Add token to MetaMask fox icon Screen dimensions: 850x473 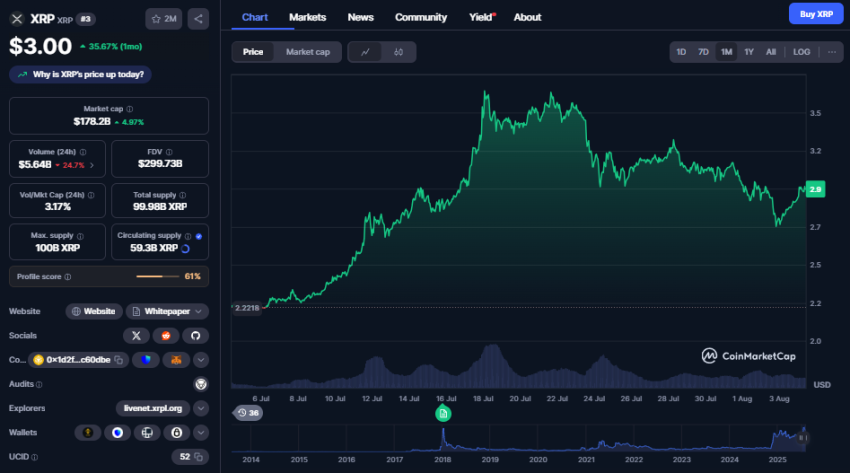click(x=176, y=360)
